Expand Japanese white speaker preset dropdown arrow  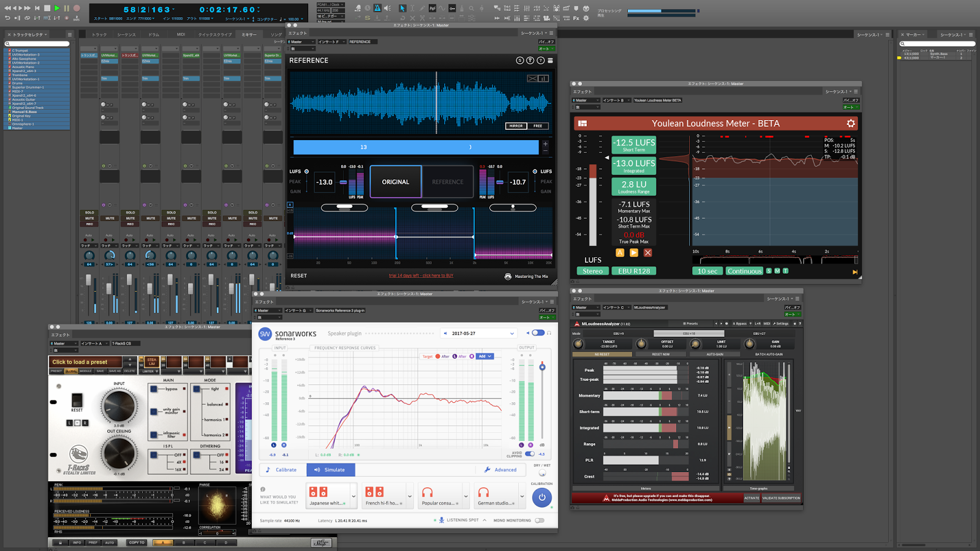(353, 496)
